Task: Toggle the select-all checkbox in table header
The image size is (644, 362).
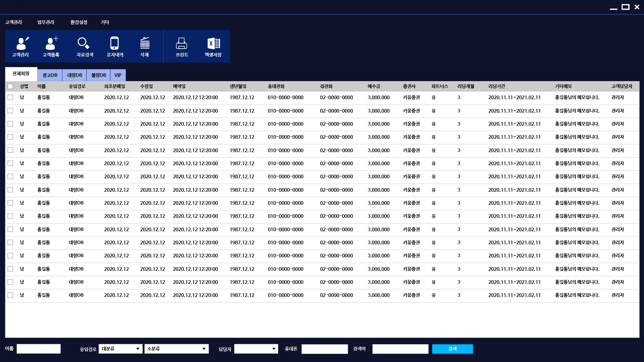Action: click(10, 86)
